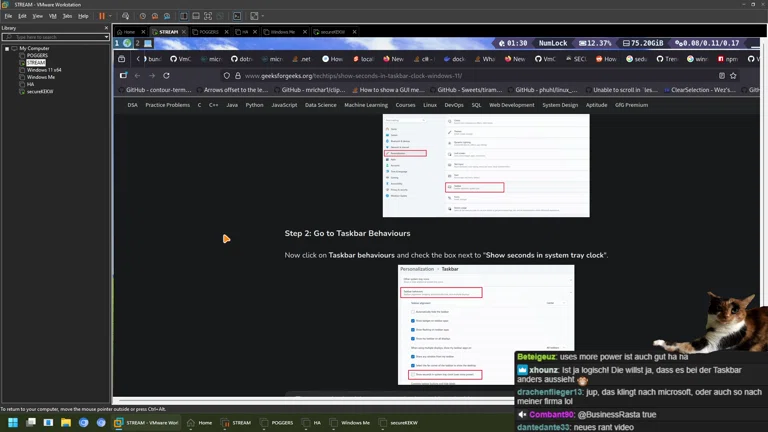This screenshot has width=768, height=432.
Task: Click the System Design nav link
Action: [x=560, y=105]
